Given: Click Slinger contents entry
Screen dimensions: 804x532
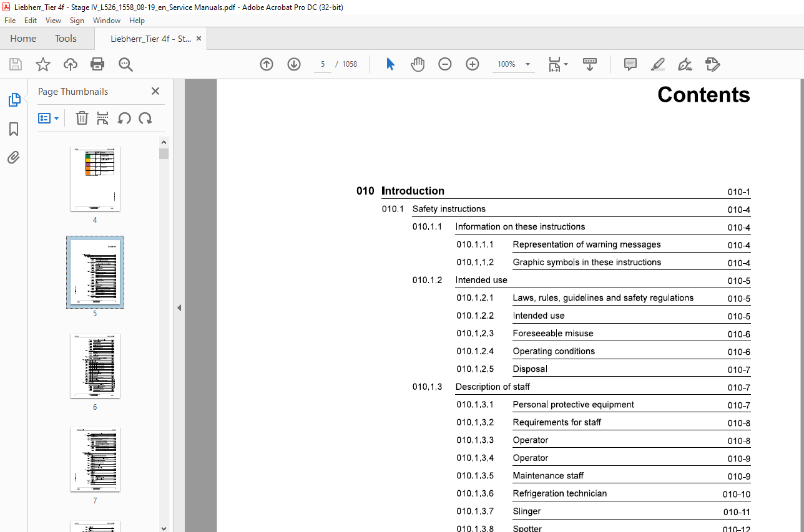Looking at the screenshot, I should pyautogui.click(x=527, y=511).
